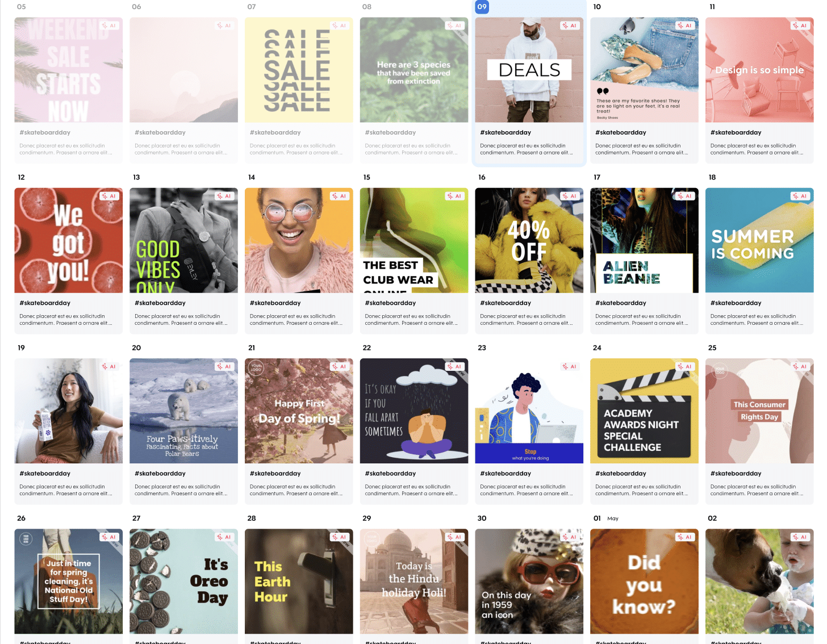The height and width of the screenshot is (644, 827).
Task: Click AI badge on Academy Awards Night post
Action: tap(684, 366)
